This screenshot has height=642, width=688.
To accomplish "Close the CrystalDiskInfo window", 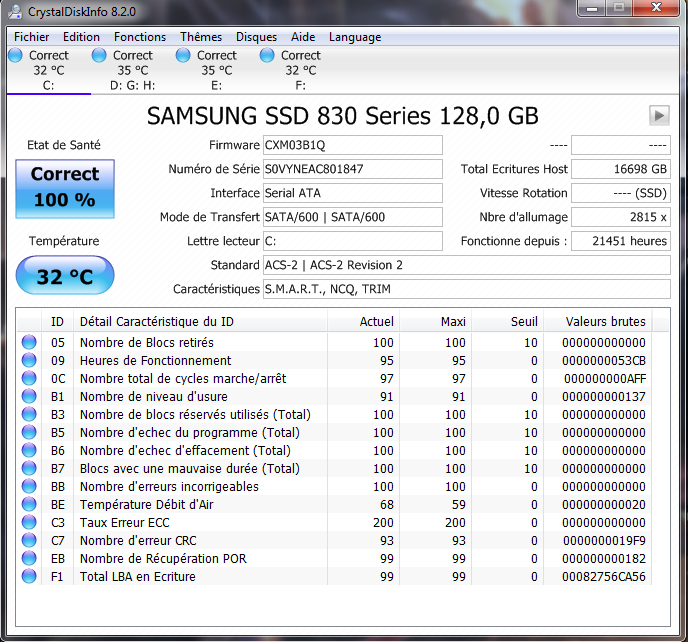I will tap(656, 8).
